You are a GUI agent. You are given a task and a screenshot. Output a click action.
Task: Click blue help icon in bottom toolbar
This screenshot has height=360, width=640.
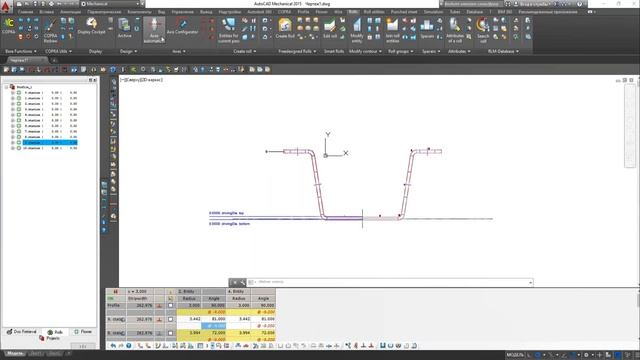point(129,346)
